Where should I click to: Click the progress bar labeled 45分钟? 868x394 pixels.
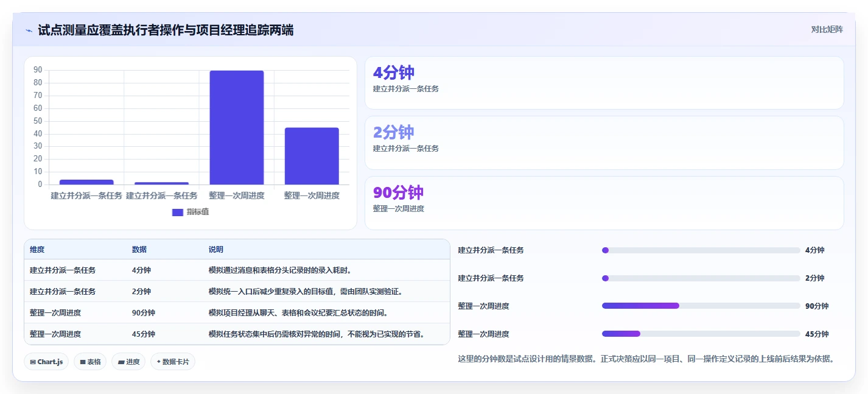(701, 334)
